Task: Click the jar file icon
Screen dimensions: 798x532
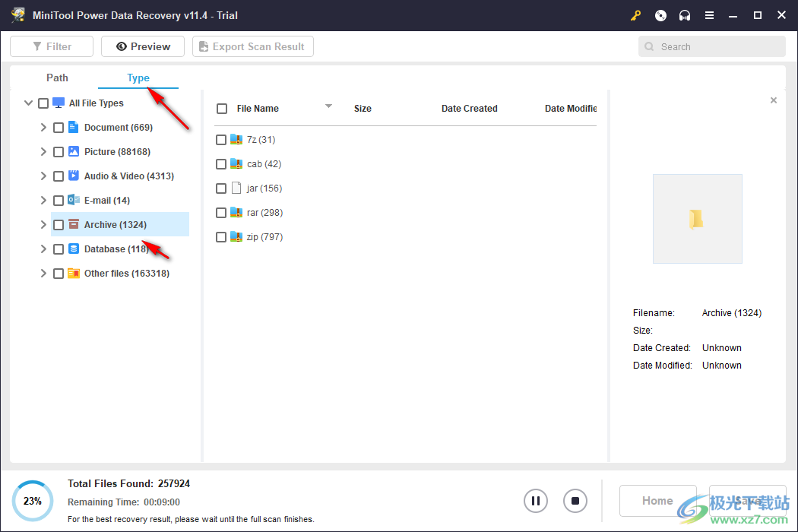Action: click(x=236, y=188)
